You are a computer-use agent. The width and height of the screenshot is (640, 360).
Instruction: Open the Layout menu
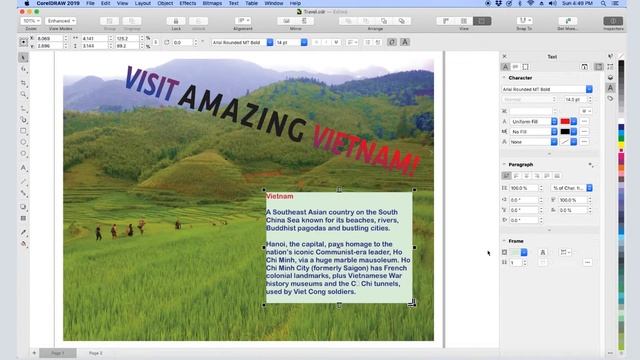click(x=142, y=3)
